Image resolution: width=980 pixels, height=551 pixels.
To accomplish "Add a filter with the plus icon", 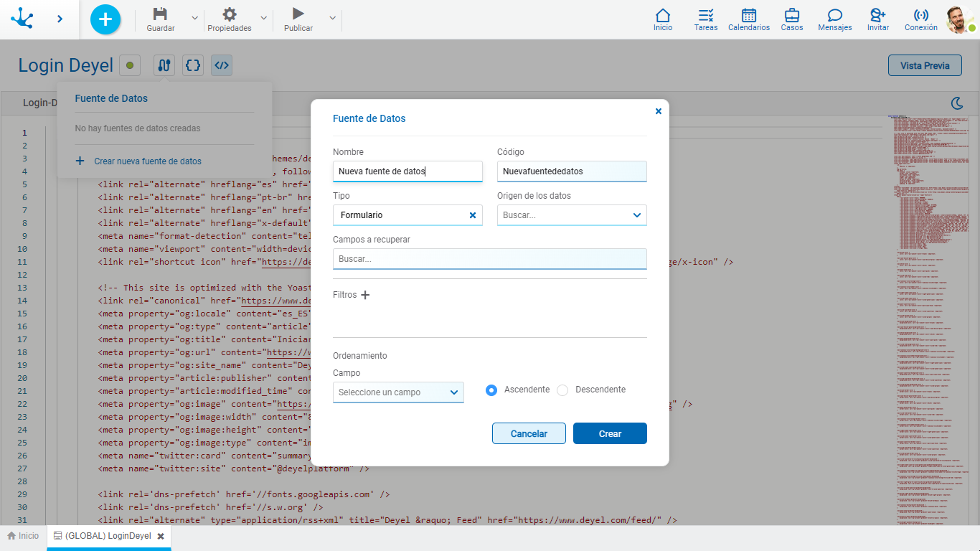I will tap(365, 295).
